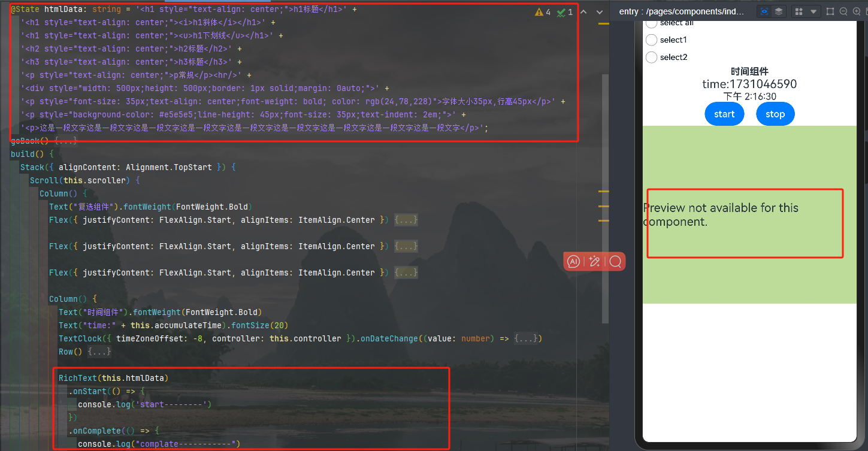Click the zoom out magnifier in previewer
Image resolution: width=868 pixels, height=451 pixels.
point(843,11)
